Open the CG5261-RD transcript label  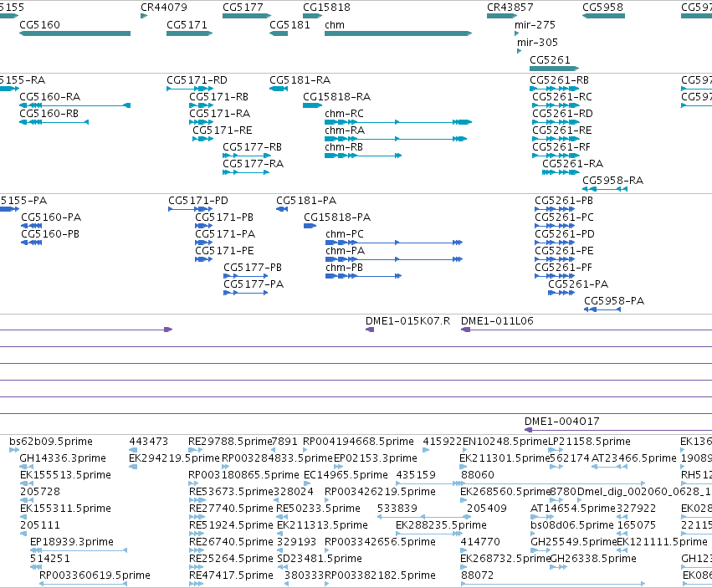(x=562, y=114)
